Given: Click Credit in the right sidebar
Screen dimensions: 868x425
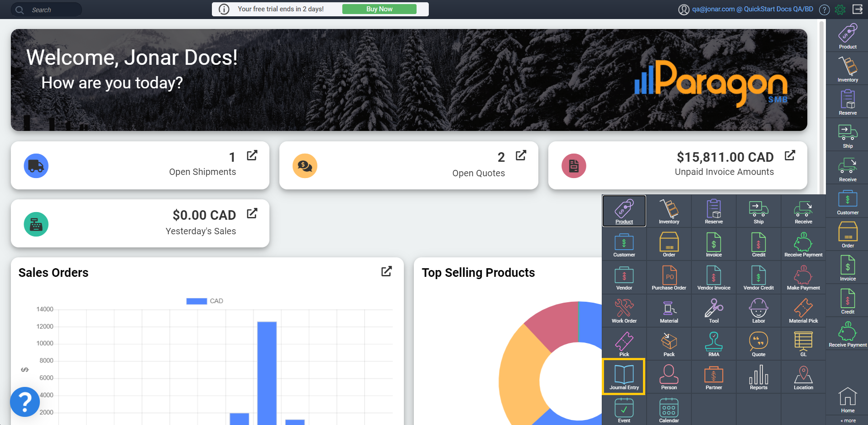Looking at the screenshot, I should click(848, 301).
